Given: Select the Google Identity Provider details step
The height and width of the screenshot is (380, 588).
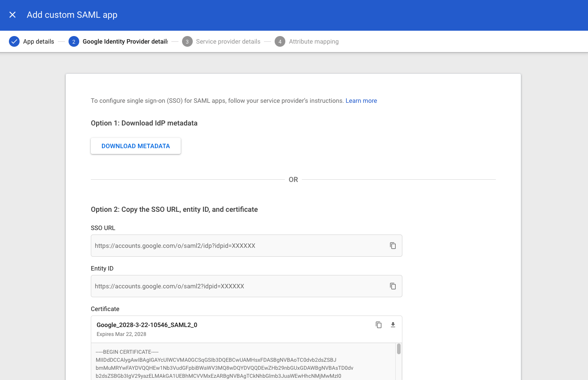Looking at the screenshot, I should point(125,42).
